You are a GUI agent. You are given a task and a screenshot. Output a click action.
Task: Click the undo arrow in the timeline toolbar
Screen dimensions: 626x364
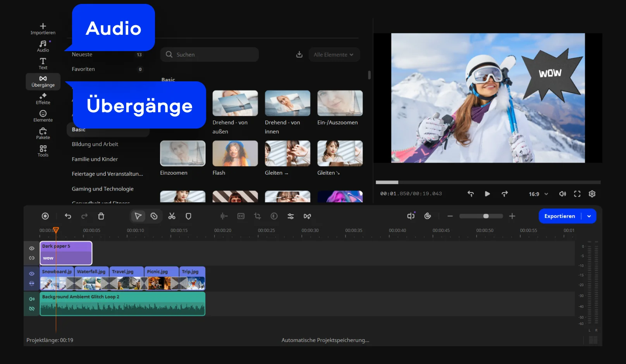coord(68,216)
